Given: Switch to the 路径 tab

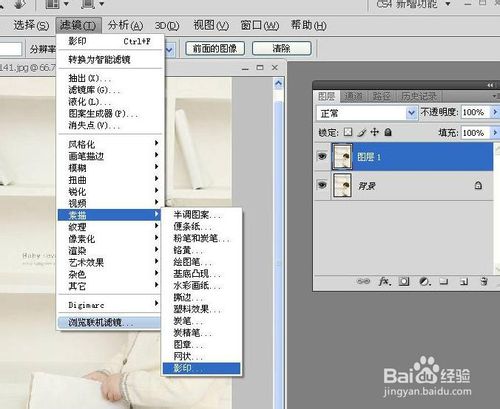Looking at the screenshot, I should 382,96.
